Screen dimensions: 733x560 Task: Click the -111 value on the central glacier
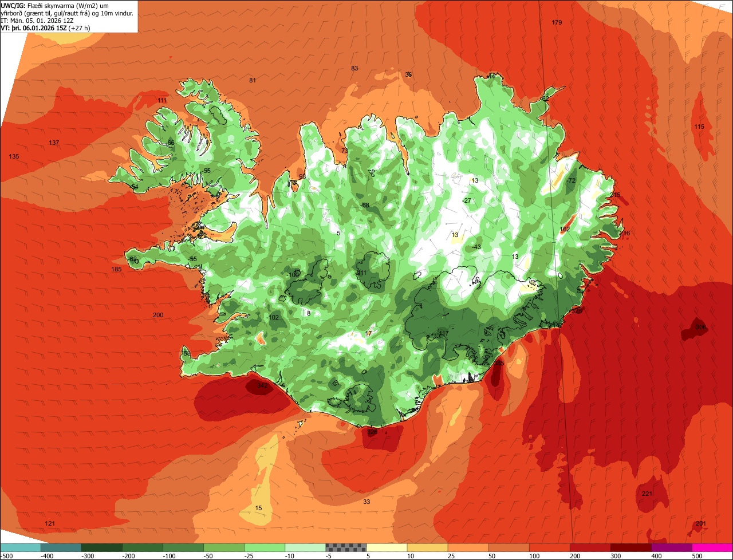click(361, 273)
